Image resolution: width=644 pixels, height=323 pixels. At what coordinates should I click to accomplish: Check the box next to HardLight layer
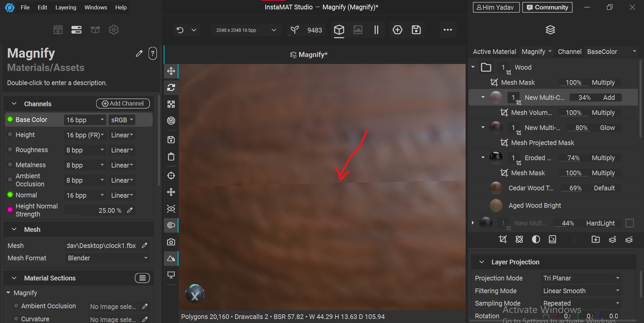click(630, 223)
